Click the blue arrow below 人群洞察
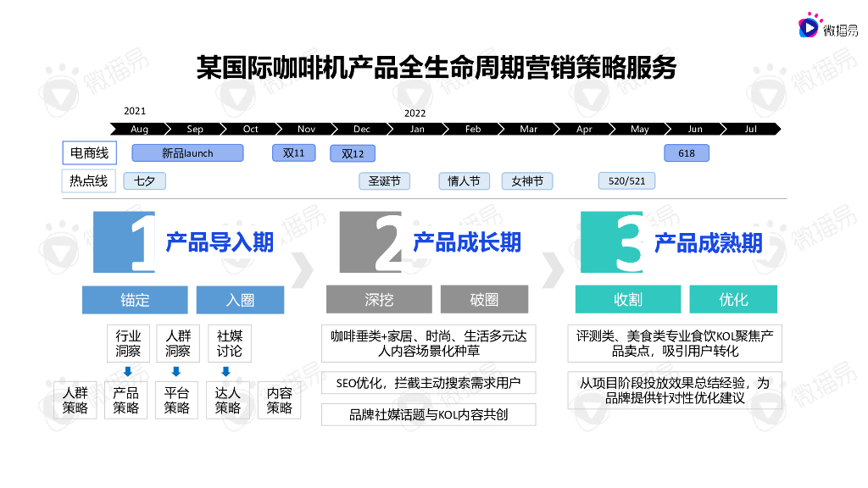Image resolution: width=868 pixels, height=488 pixels. (x=176, y=371)
